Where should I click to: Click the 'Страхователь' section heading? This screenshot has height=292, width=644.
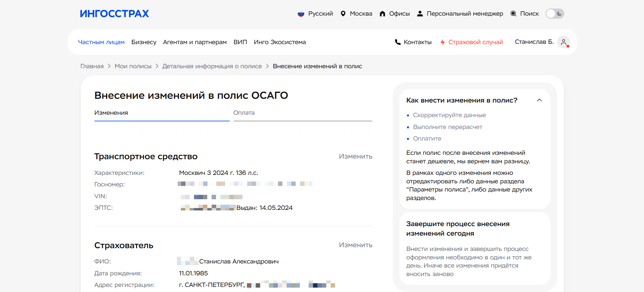124,245
